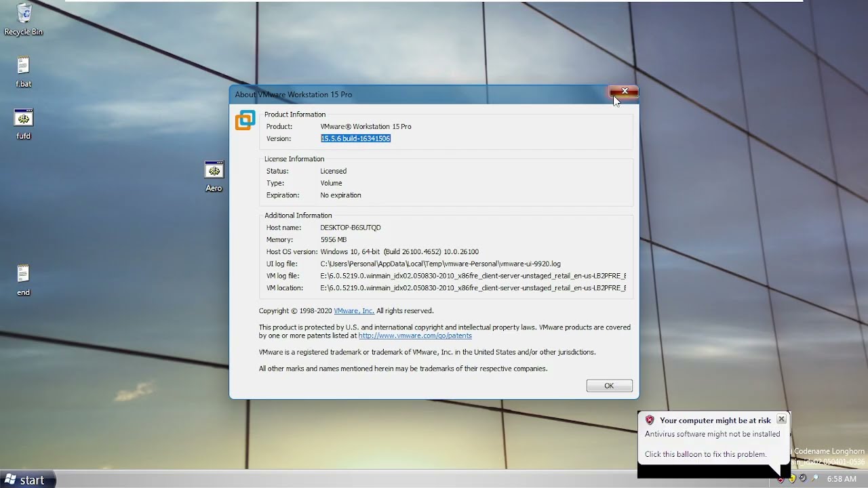Open the Start menu
Screen dimensions: 868x488
click(28, 479)
